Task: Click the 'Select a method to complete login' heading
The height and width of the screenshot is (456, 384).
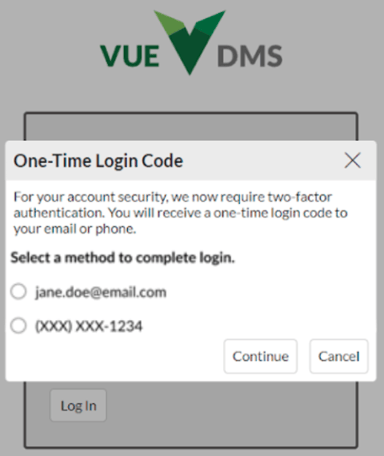Action: pyautogui.click(x=123, y=258)
